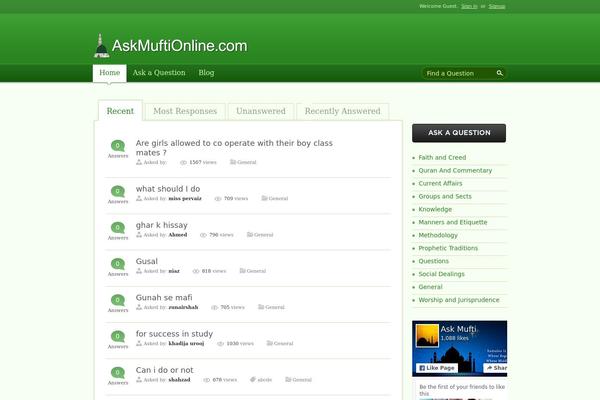Click answer bubble for girls classmates question

[x=118, y=145]
